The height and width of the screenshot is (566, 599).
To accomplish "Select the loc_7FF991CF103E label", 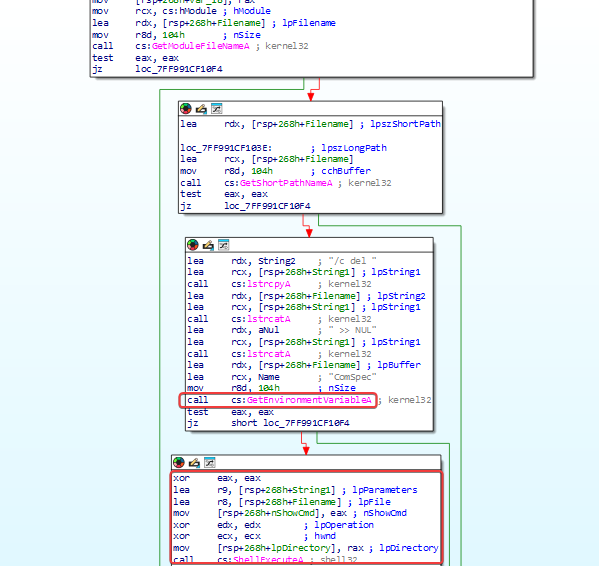I will click(x=226, y=148).
